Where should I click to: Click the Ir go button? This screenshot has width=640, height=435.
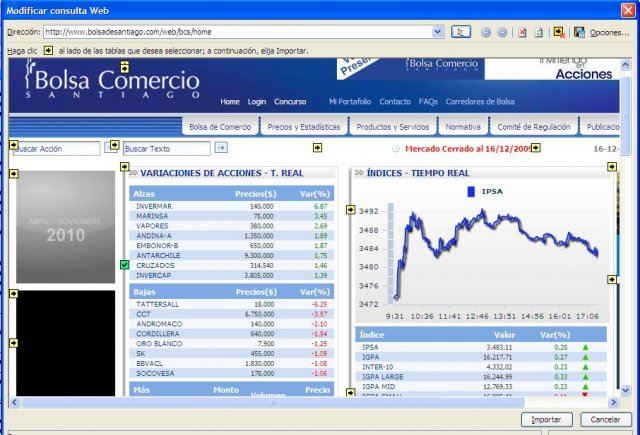coord(461,32)
